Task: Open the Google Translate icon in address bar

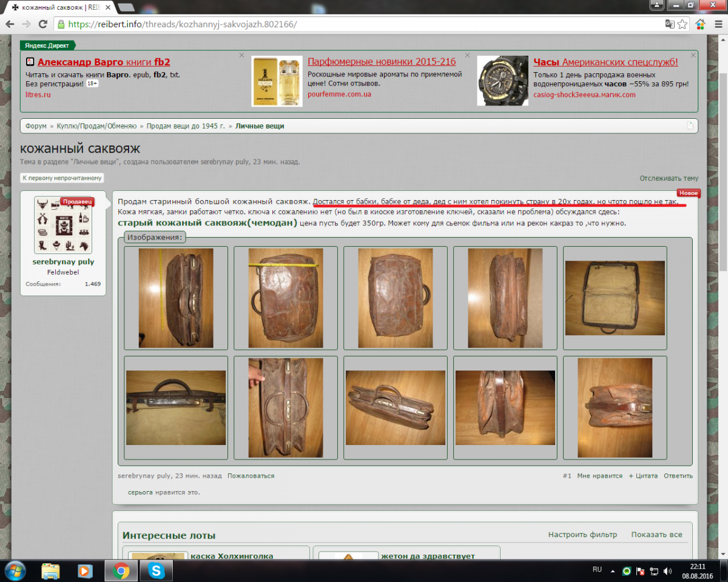Action: click(x=669, y=24)
